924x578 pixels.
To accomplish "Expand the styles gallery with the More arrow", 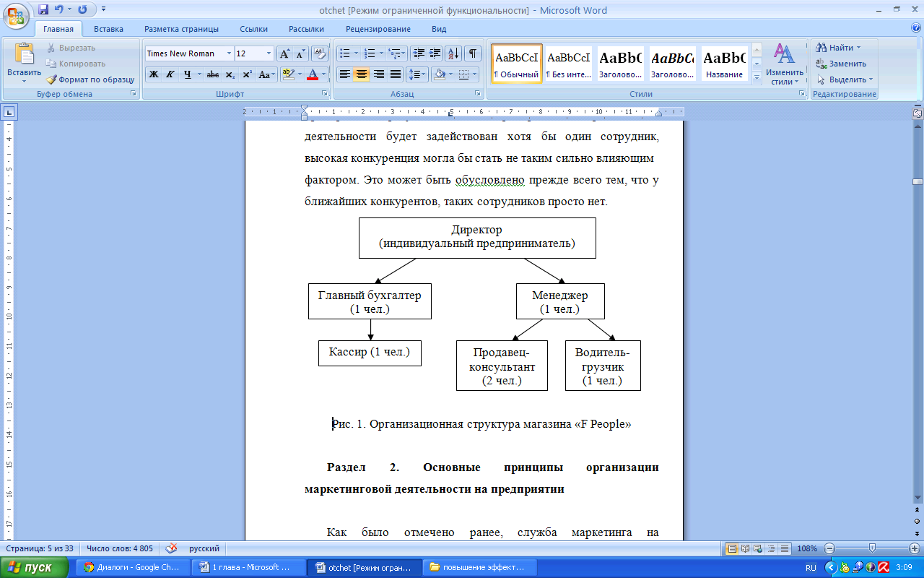I will [x=757, y=77].
